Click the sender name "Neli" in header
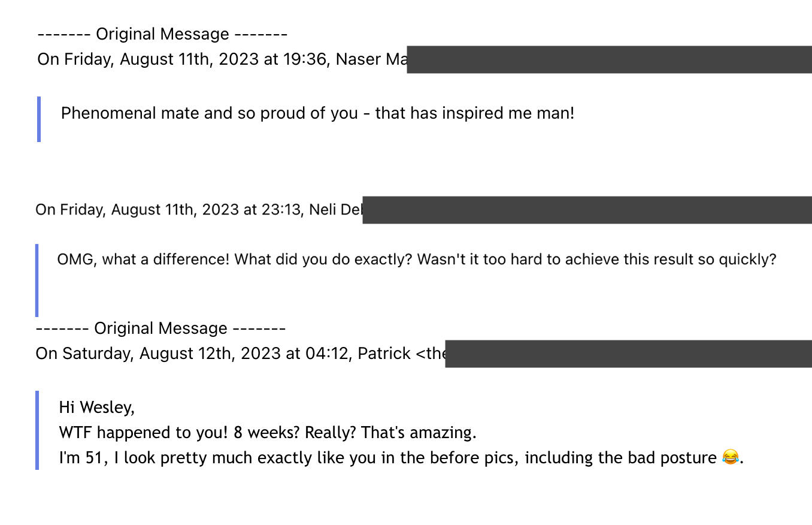Viewport: 812px width, 525px height. [x=322, y=210]
